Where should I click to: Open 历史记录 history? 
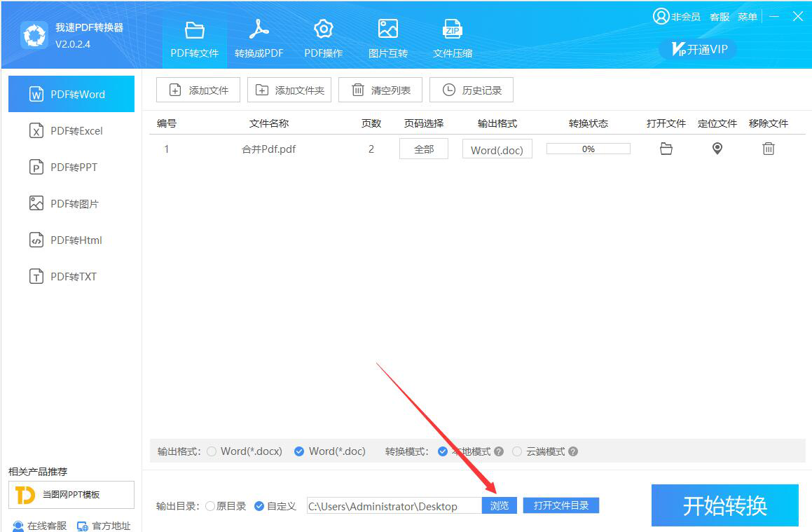click(472, 90)
